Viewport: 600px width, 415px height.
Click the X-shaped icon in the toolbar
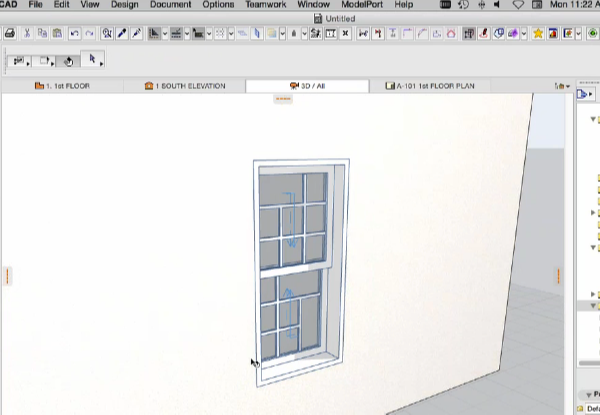click(x=345, y=34)
